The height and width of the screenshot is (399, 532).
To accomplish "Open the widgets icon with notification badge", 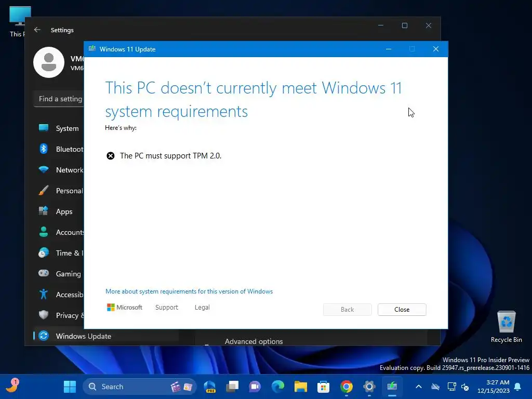I will tap(12, 385).
